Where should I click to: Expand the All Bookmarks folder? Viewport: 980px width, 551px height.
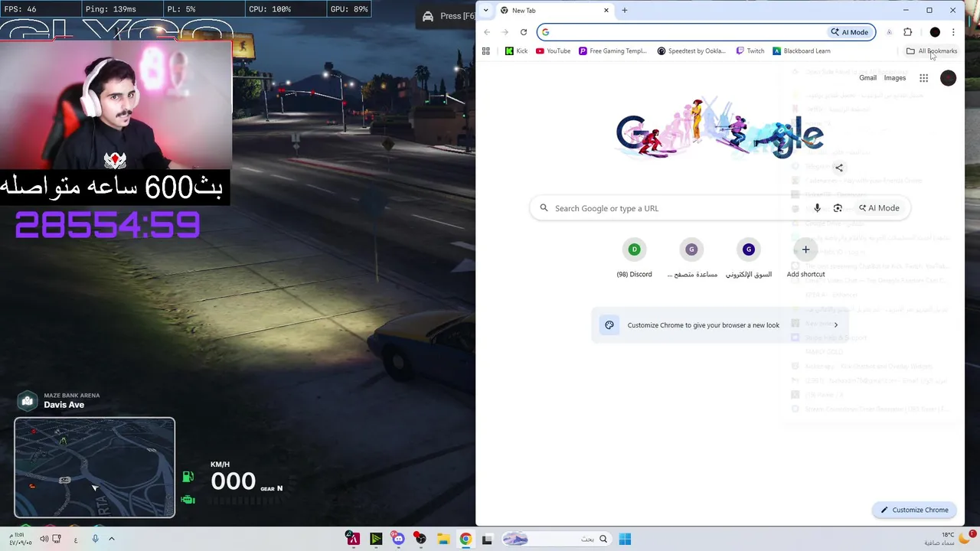932,51
